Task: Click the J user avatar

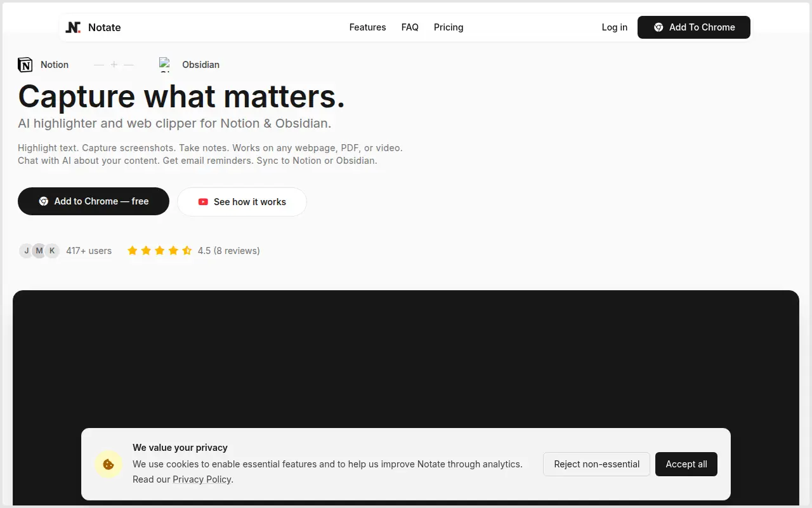Action: point(26,251)
